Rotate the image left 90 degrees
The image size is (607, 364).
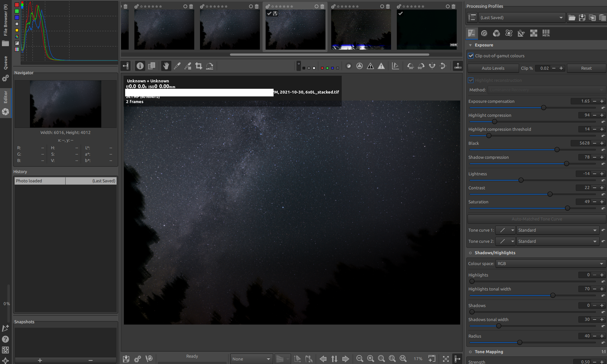pyautogui.click(x=411, y=66)
